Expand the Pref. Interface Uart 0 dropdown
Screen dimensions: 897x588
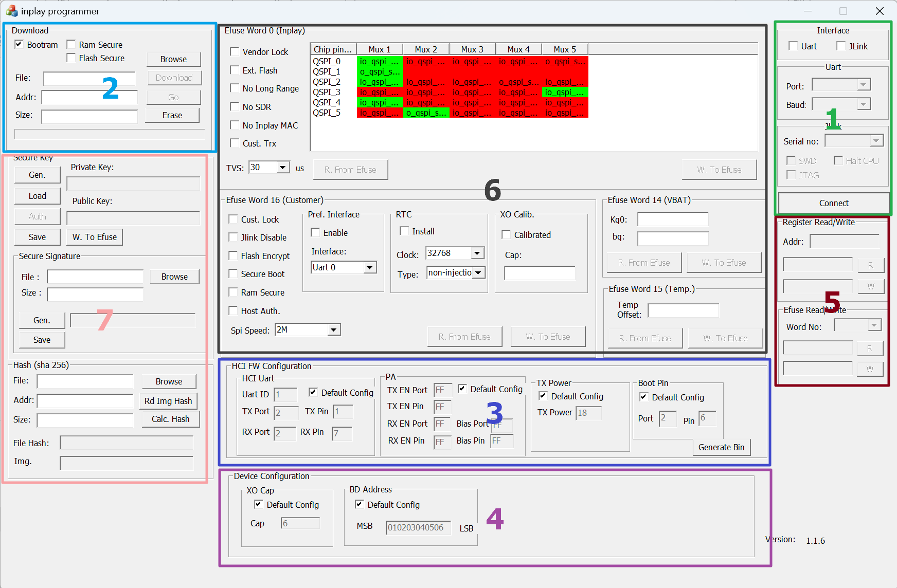(x=369, y=267)
